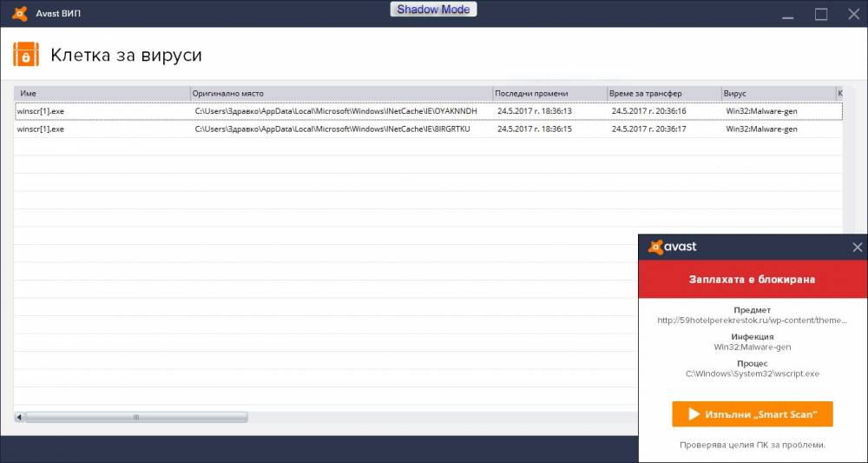Sort by Време за трансфер column header
Viewport: 868px width, 463px height.
coord(664,94)
